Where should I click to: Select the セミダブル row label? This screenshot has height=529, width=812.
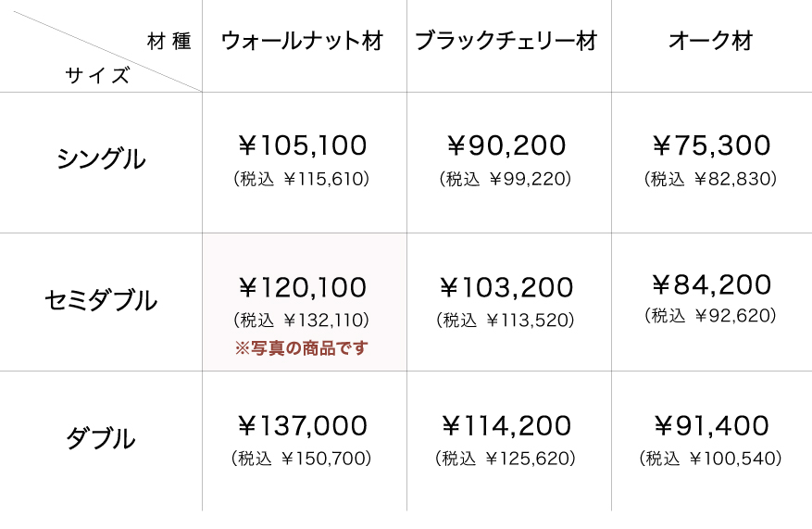[101, 300]
